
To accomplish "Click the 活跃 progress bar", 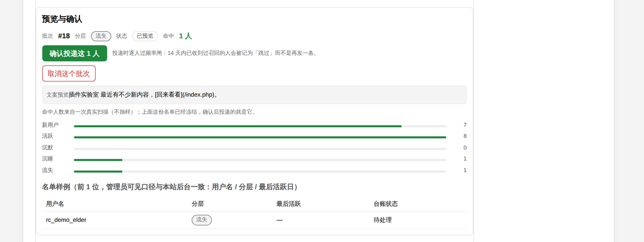I will tap(260, 137).
